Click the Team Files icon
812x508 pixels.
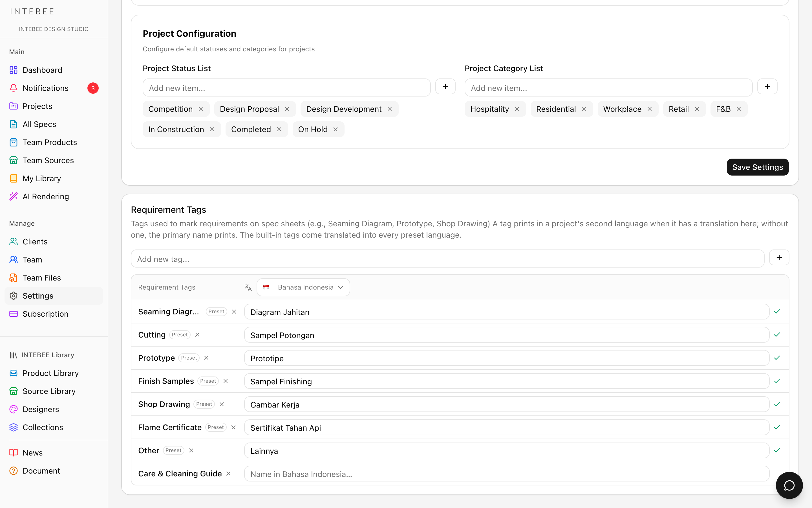(14, 278)
